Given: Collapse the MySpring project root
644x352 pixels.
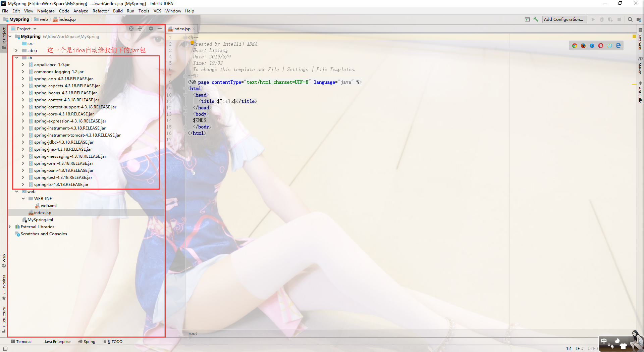Looking at the screenshot, I should [x=10, y=36].
